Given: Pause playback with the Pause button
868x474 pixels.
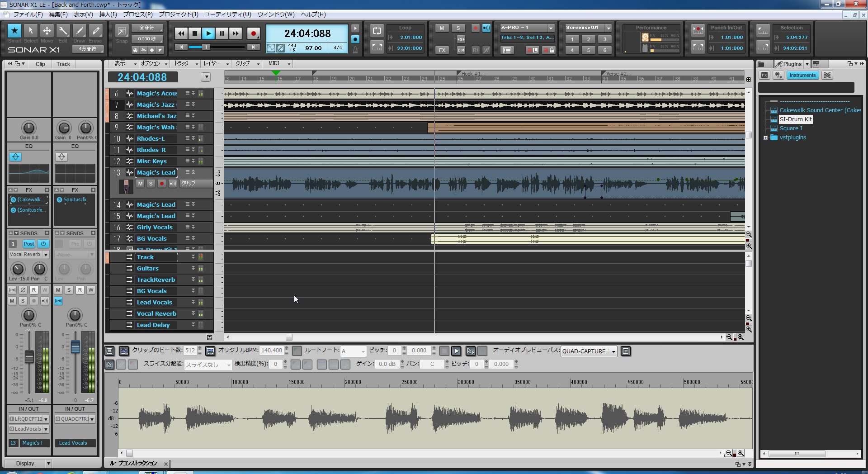Looking at the screenshot, I should coord(222,33).
